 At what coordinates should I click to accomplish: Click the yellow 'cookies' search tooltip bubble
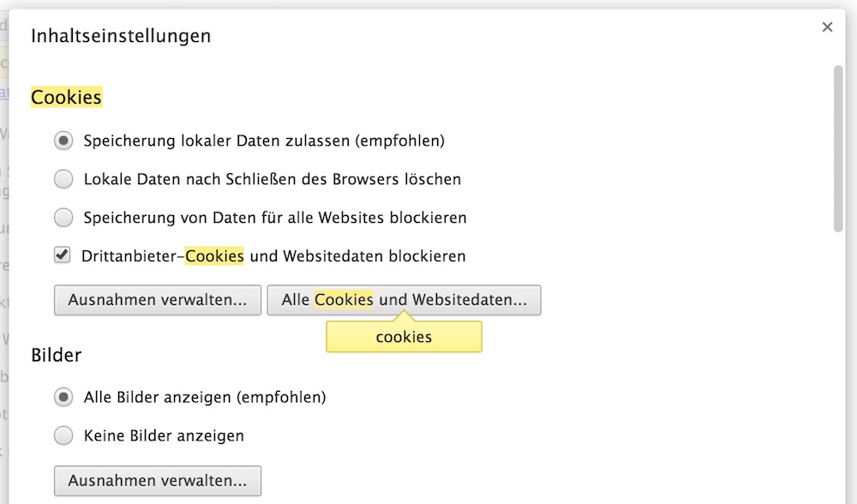tap(404, 337)
